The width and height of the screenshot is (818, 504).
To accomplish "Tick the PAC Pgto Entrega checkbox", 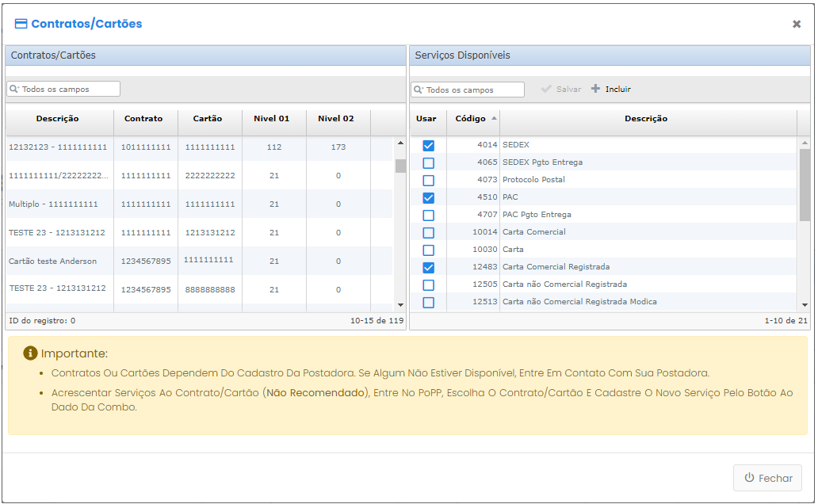I will click(x=428, y=215).
